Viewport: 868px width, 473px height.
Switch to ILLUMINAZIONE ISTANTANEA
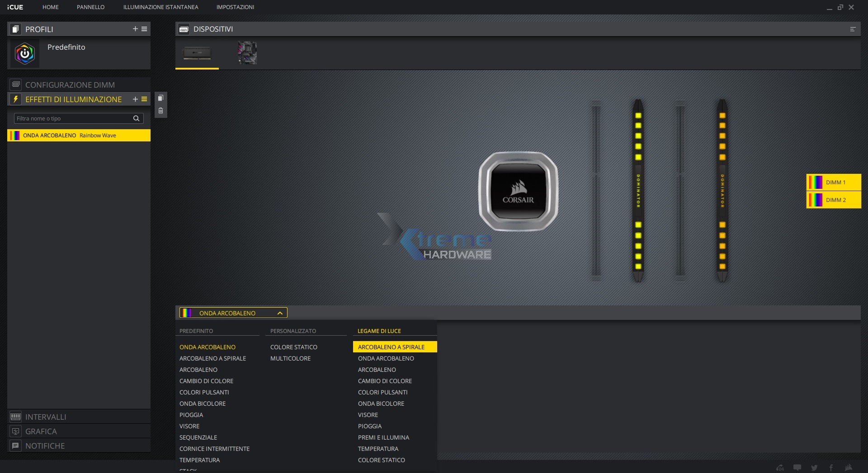click(160, 7)
